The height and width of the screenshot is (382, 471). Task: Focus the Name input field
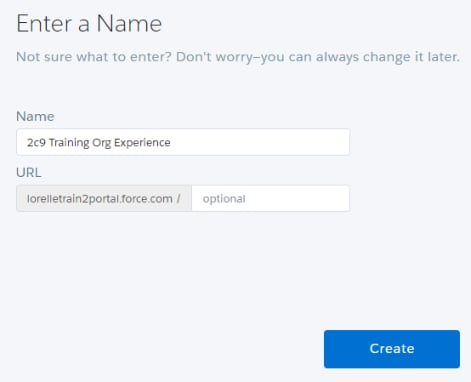(x=183, y=142)
